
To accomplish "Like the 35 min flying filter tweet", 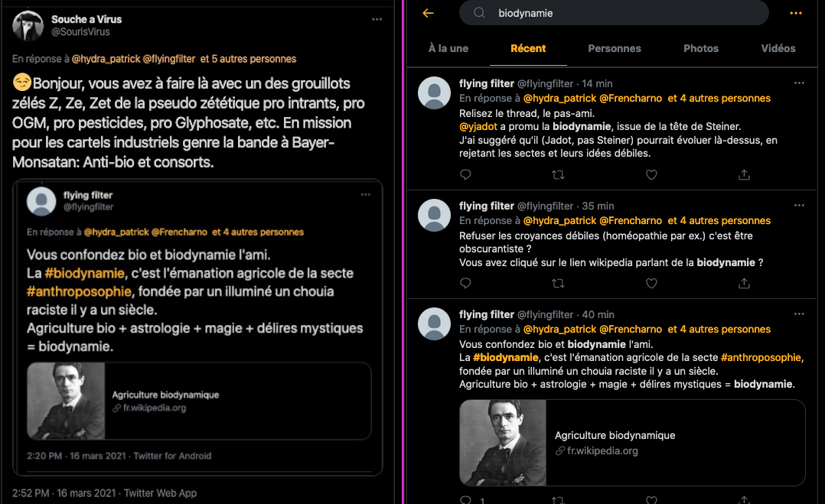I will click(x=651, y=283).
